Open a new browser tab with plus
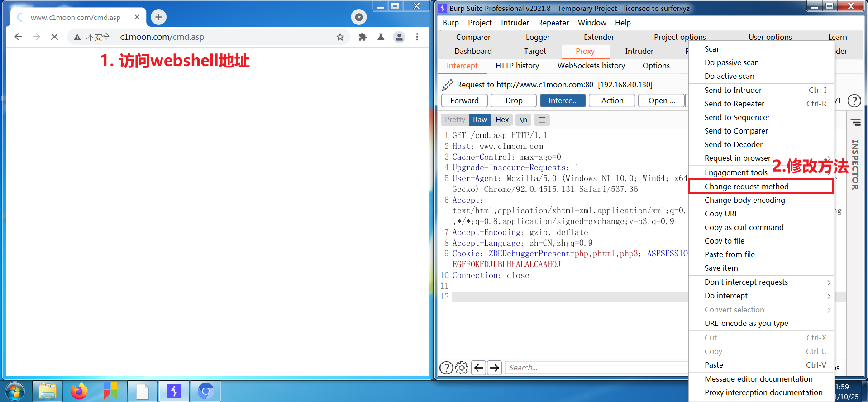868x402 pixels. point(158,17)
